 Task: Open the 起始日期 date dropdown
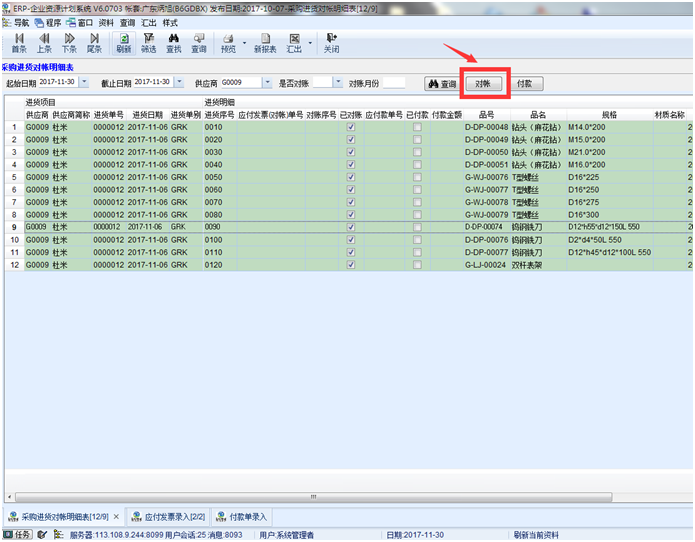point(83,82)
